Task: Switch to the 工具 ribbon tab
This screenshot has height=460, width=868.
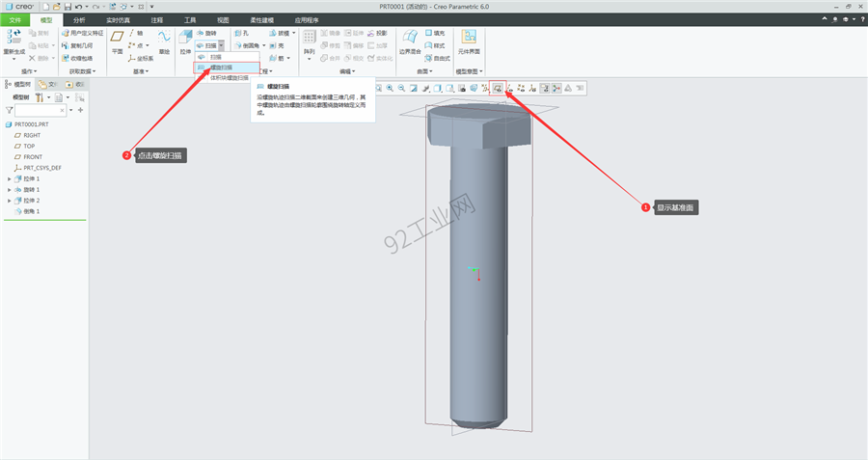Action: click(190, 20)
